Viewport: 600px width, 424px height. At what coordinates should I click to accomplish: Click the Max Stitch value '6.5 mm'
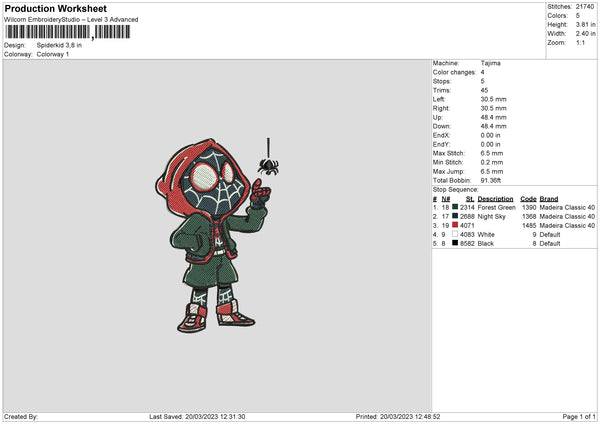coord(492,153)
